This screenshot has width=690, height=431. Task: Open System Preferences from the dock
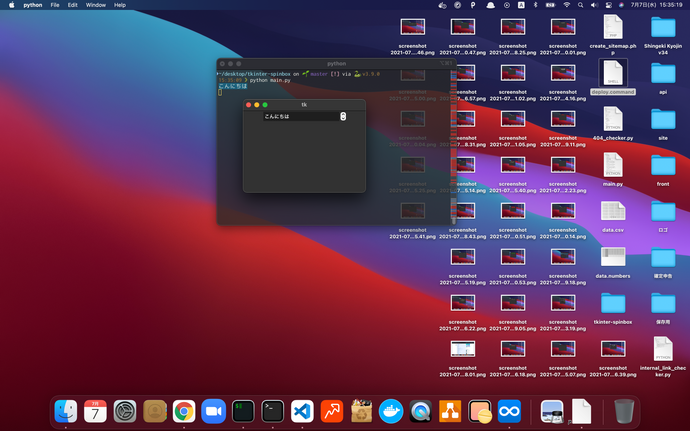click(x=124, y=411)
